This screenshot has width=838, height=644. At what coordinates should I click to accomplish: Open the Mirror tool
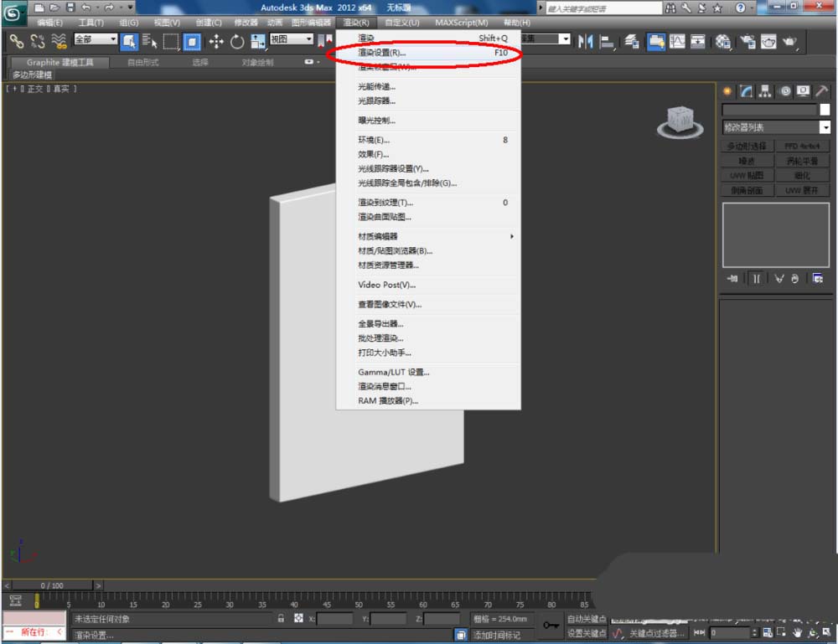585,41
